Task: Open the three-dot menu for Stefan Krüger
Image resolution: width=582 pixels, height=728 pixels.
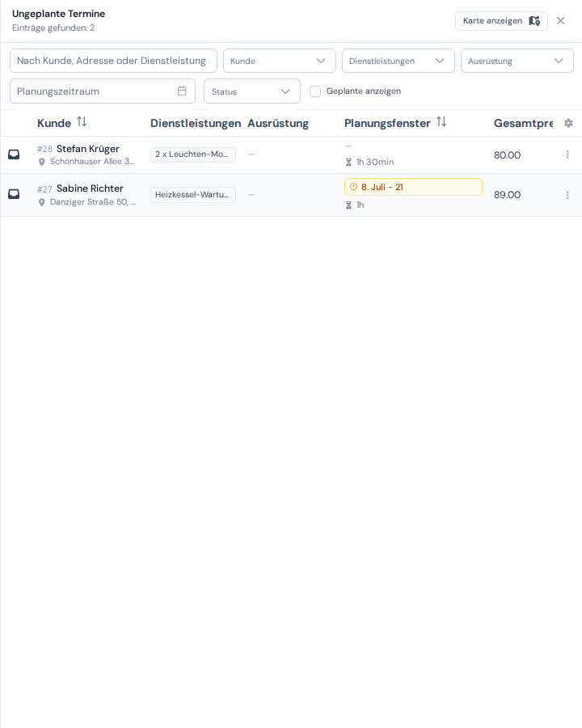Action: [567, 154]
